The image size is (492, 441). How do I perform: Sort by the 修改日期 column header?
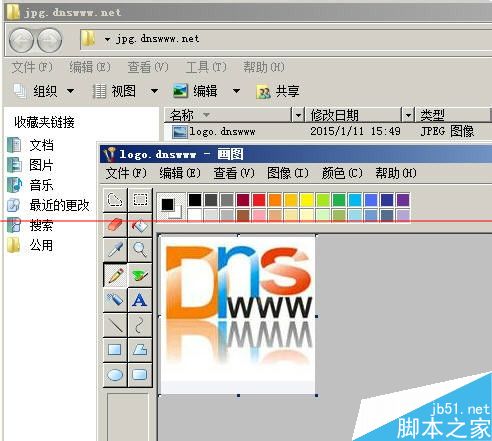[354, 116]
